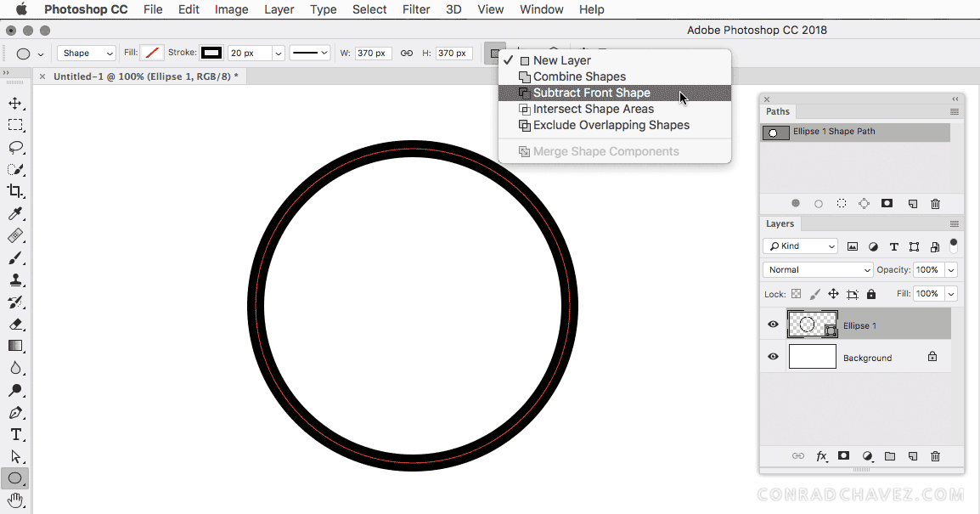Toggle lock transparent pixels
This screenshot has height=514, width=980.
click(796, 293)
